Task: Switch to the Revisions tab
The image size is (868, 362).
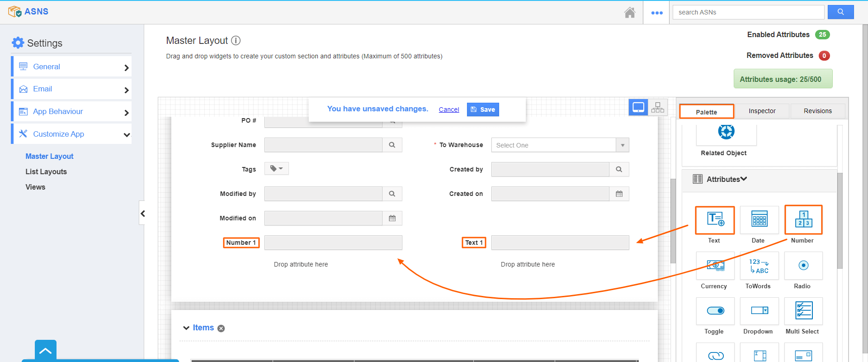Action: coord(817,111)
